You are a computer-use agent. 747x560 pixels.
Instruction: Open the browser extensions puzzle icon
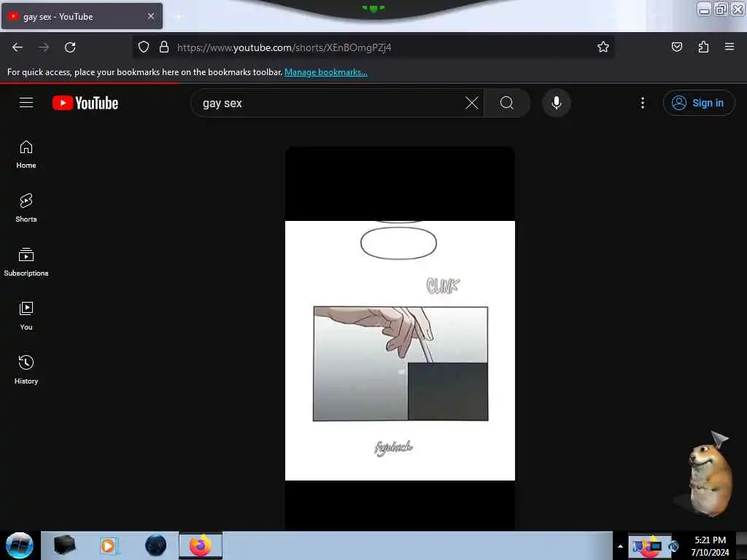click(x=703, y=47)
